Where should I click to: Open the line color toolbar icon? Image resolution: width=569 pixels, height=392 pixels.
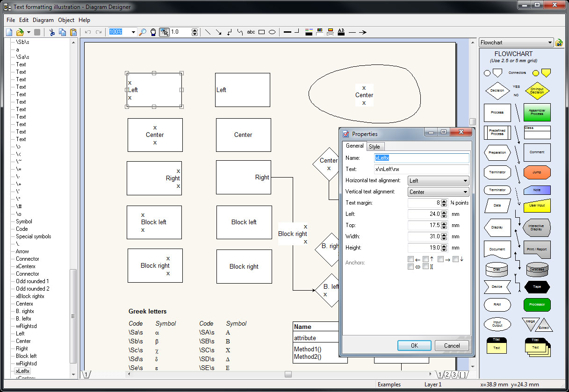309,32
